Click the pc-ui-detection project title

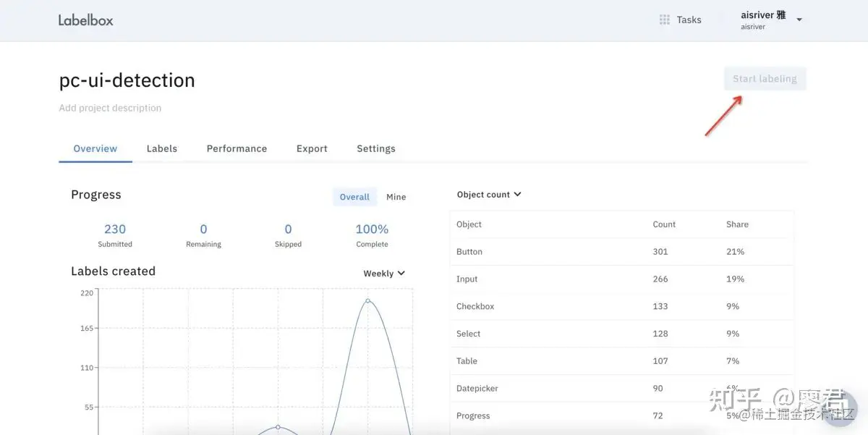click(x=127, y=80)
